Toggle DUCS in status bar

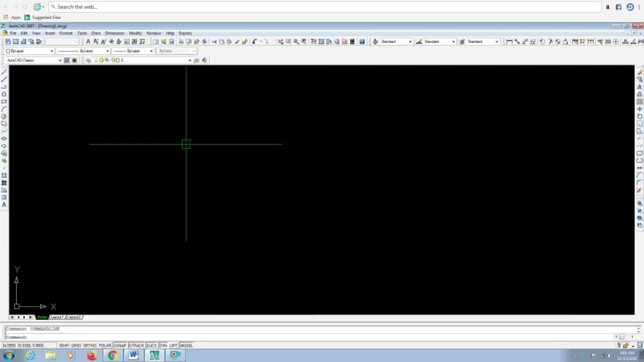pos(151,345)
